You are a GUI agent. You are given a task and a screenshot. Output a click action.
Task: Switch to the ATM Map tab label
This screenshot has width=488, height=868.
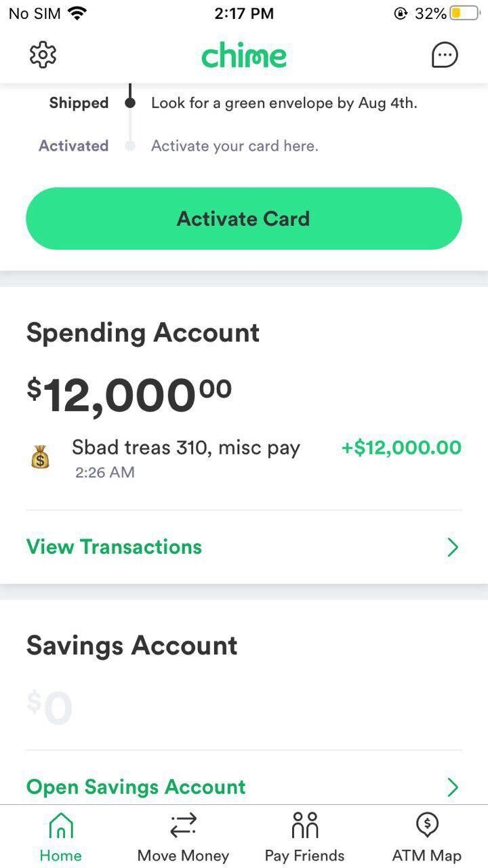tap(426, 856)
